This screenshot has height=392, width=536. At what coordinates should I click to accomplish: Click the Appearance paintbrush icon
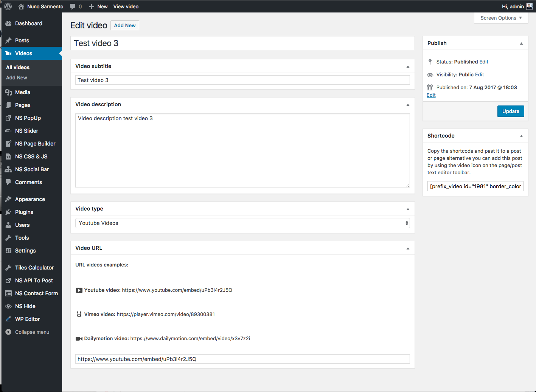click(x=8, y=199)
